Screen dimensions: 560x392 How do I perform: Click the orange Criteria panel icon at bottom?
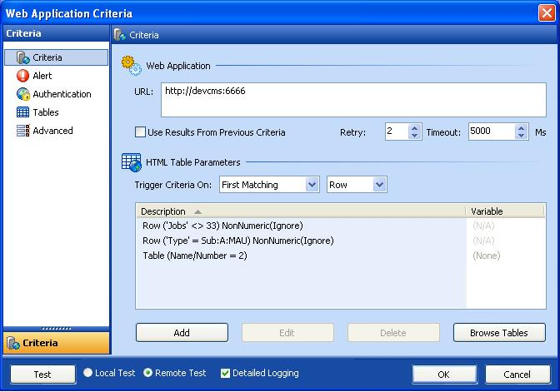[x=13, y=343]
